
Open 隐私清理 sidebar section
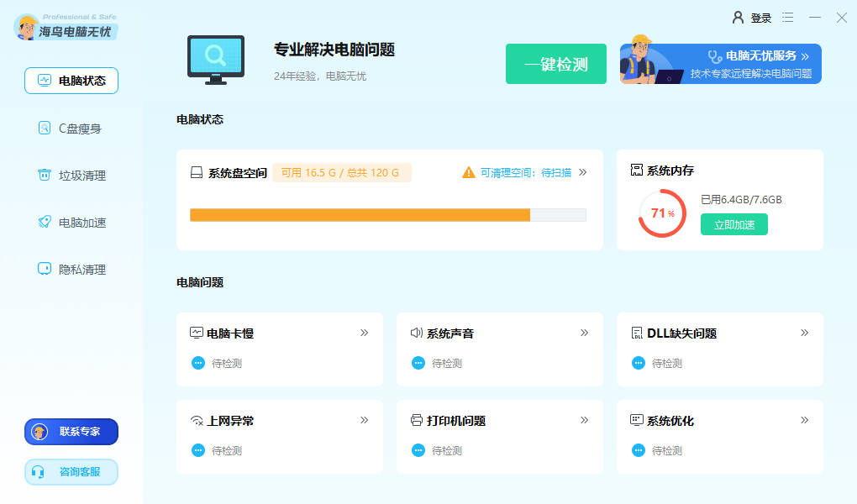(71, 270)
